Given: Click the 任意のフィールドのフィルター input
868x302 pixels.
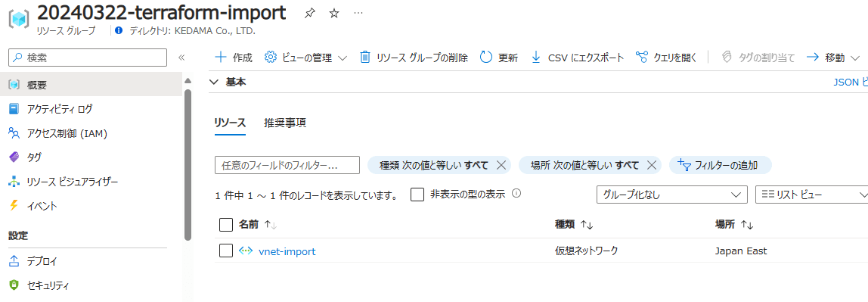Looking at the screenshot, I should coord(287,165).
